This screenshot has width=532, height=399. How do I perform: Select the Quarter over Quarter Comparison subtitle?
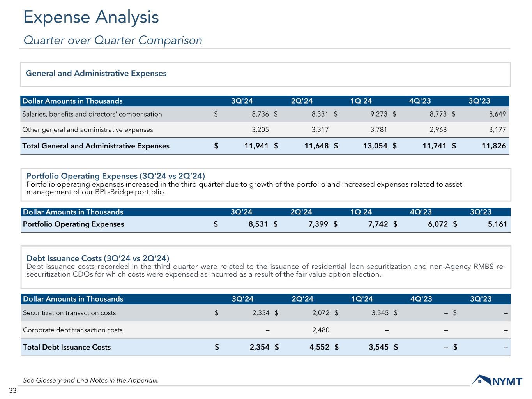click(x=113, y=40)
